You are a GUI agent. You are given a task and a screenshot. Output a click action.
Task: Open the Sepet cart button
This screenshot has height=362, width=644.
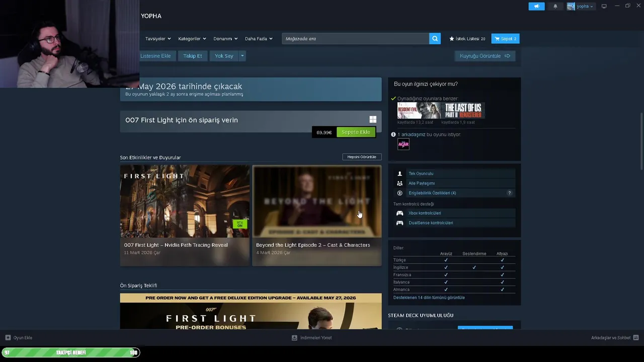click(x=505, y=39)
